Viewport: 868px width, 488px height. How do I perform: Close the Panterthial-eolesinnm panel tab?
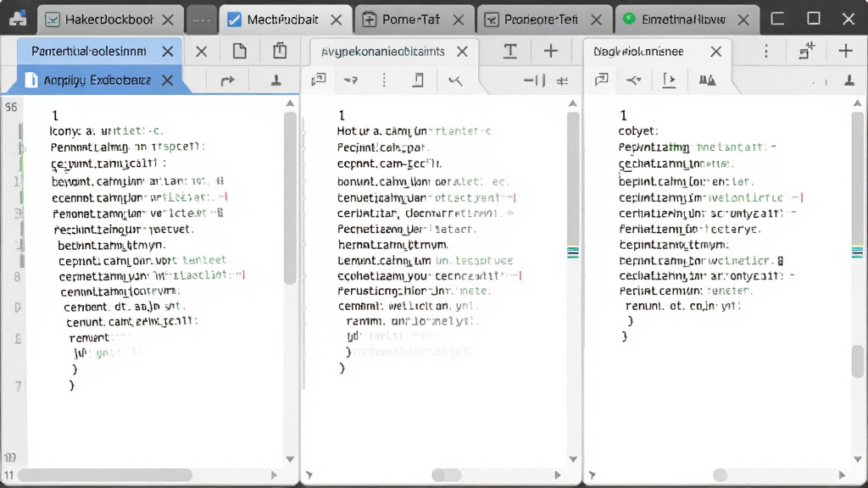click(x=168, y=52)
